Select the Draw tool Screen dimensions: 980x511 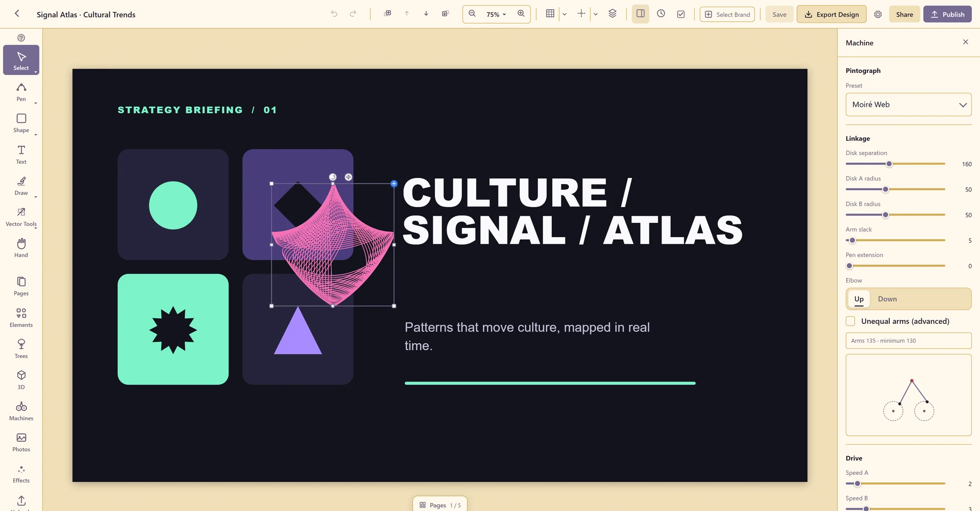(x=21, y=186)
